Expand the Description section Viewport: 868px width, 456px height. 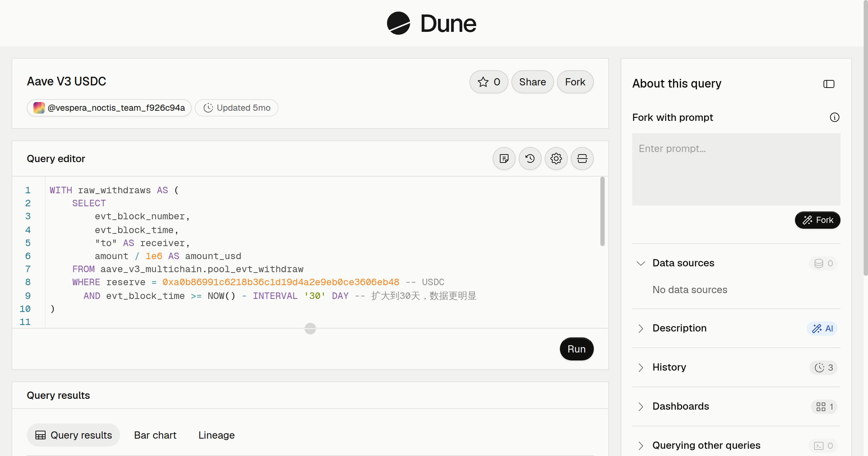pyautogui.click(x=641, y=328)
